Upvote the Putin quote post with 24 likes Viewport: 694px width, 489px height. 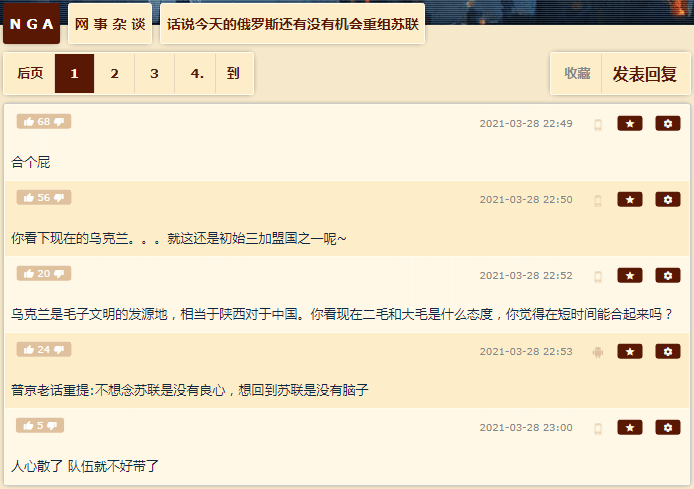tap(29, 350)
